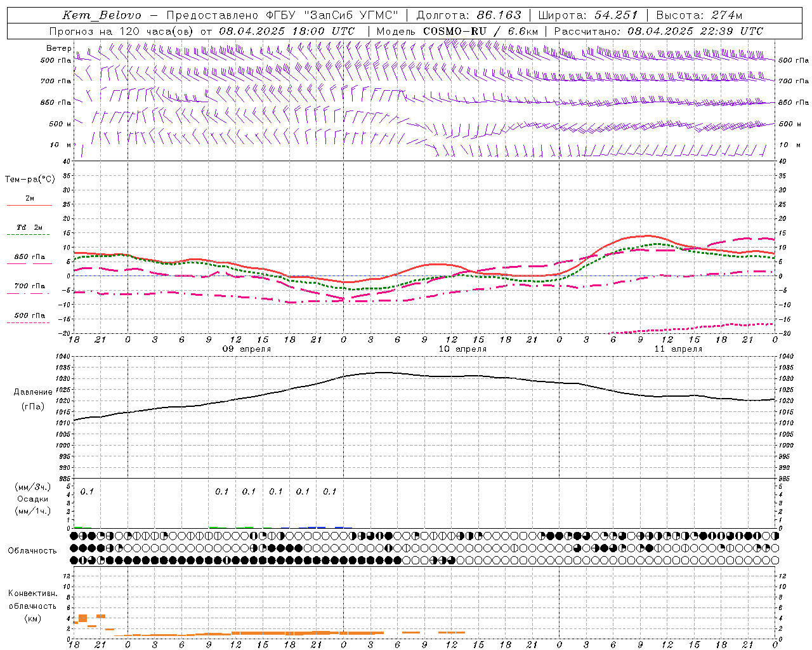This screenshot has width=812, height=650.
Task: Click the 1040 value on left pressure axis
Action: 62,357
